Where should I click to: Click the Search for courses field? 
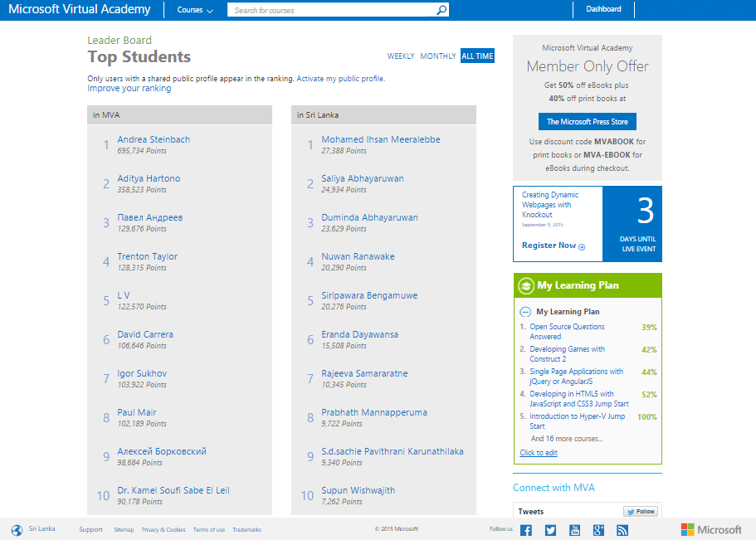(332, 11)
